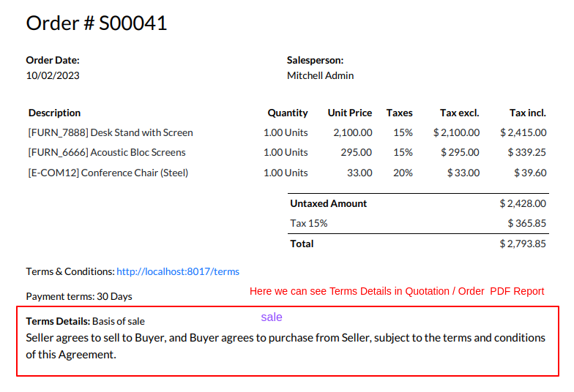This screenshot has height=392, width=574.
Task: Click the Description column header
Action: click(x=54, y=113)
